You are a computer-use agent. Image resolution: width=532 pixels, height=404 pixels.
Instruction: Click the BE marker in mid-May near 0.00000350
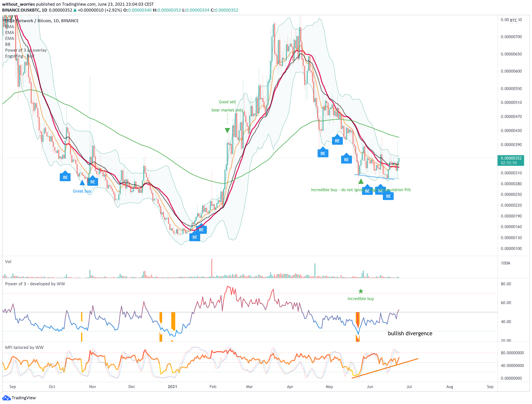click(346, 159)
